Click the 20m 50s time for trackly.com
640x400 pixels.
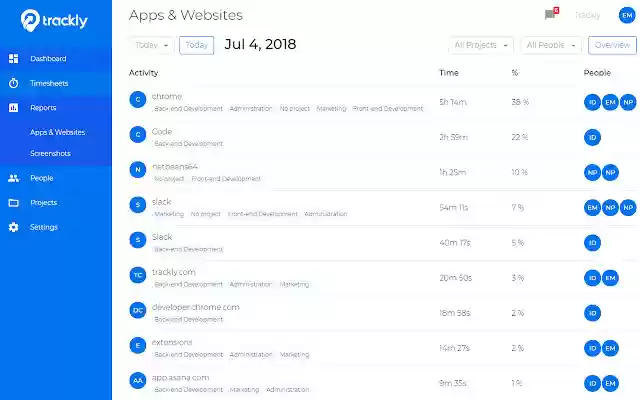point(456,278)
